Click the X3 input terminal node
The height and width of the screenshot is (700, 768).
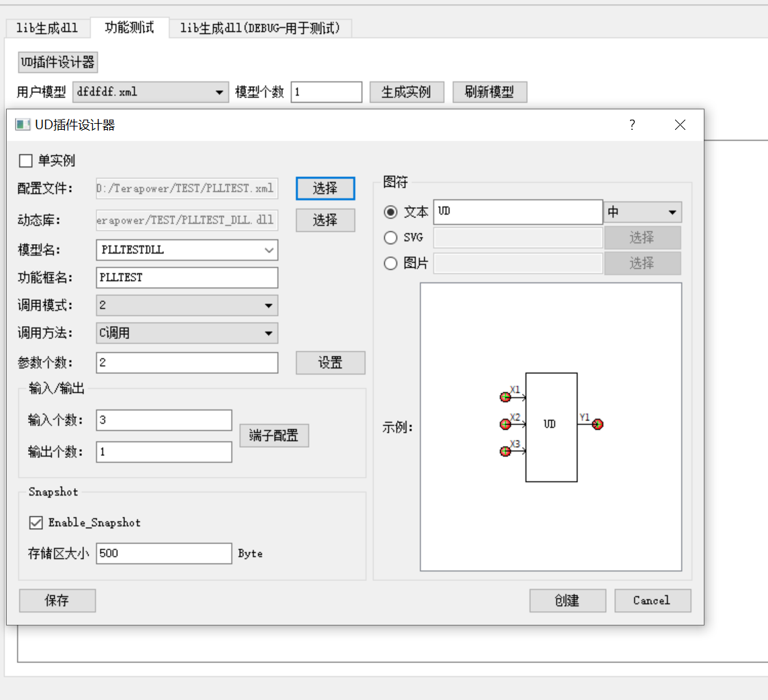click(x=505, y=451)
